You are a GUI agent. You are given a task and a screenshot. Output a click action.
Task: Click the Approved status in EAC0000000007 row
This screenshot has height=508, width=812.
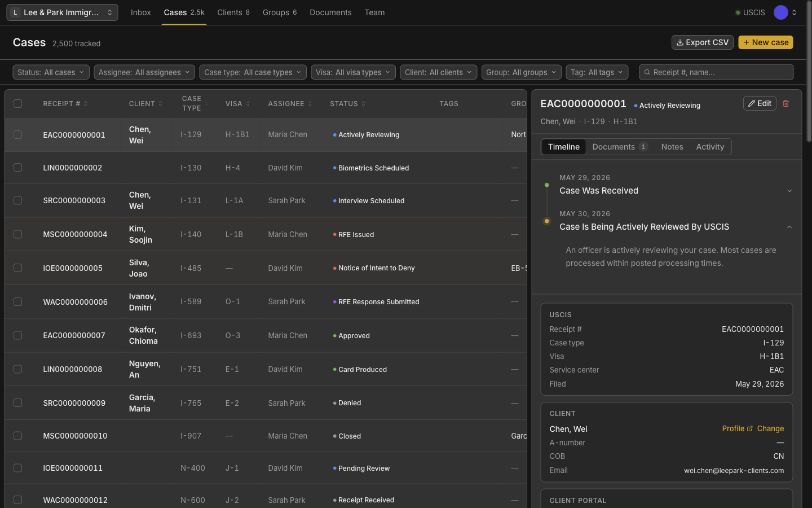pos(351,335)
